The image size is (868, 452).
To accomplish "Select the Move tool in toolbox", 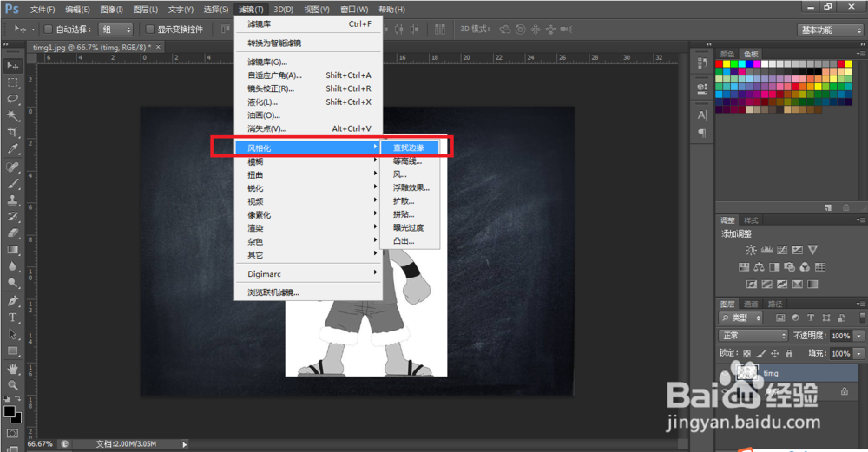I will point(12,66).
